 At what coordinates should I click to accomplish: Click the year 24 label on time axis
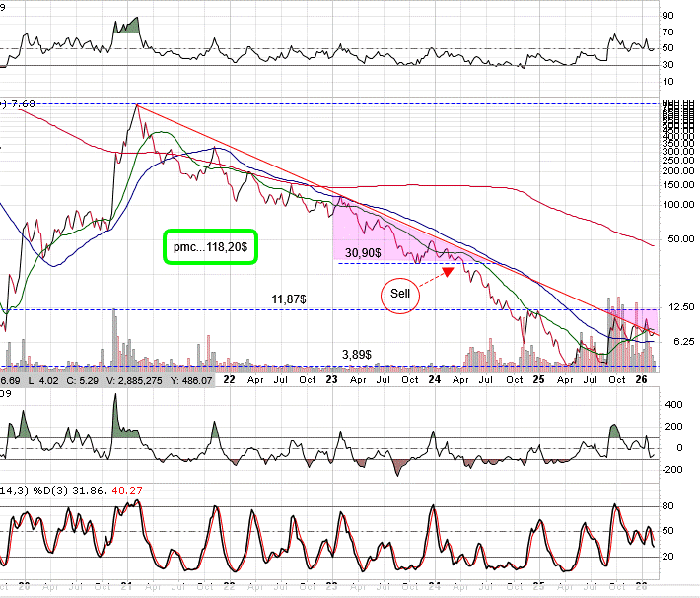click(x=435, y=377)
